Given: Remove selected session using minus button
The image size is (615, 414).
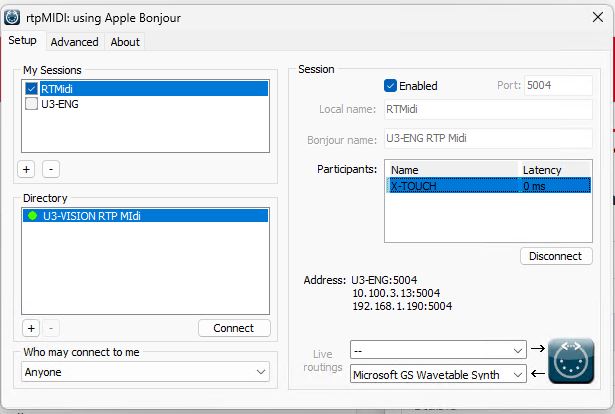Looking at the screenshot, I should click(x=52, y=168).
